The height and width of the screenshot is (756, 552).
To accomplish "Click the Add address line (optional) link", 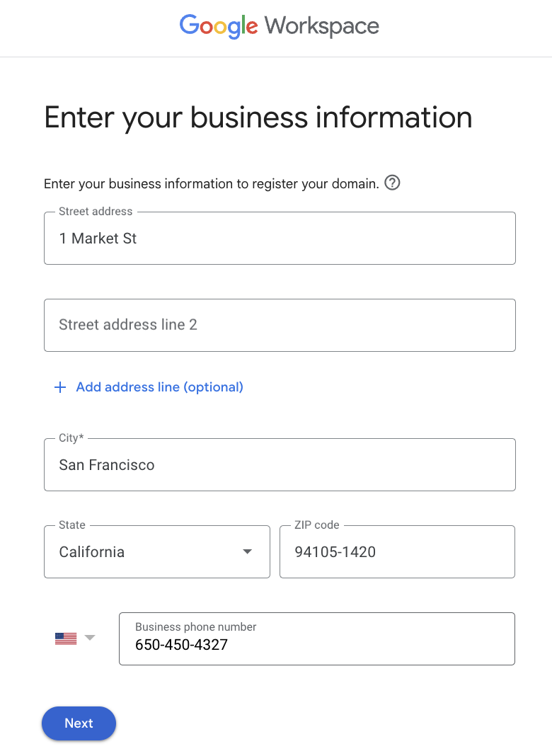I will [159, 387].
